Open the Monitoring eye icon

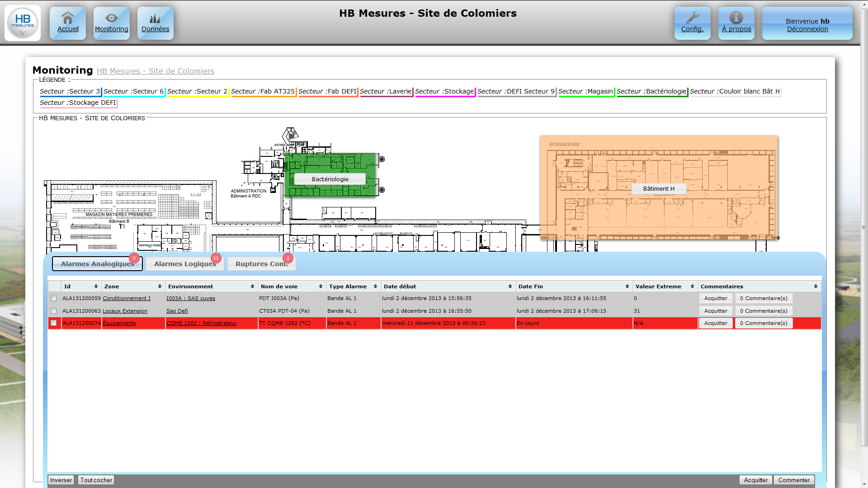(112, 23)
